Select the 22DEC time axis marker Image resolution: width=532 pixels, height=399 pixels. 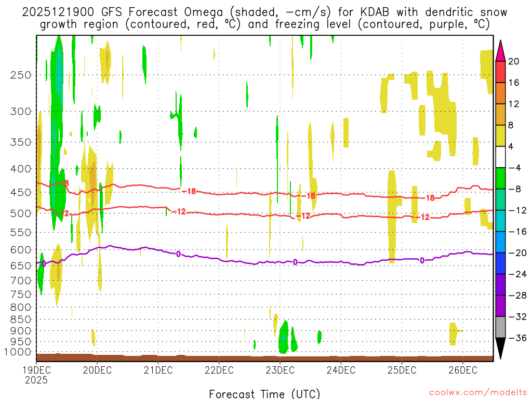(219, 370)
